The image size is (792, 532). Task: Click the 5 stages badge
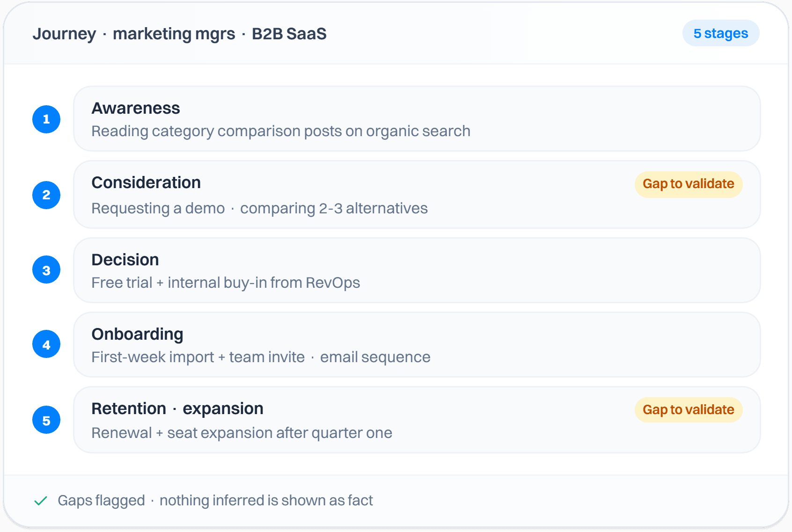[721, 33]
